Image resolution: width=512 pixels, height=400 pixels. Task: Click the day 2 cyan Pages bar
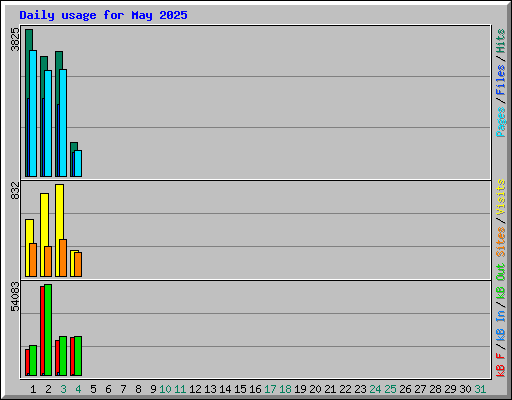[x=48, y=123]
